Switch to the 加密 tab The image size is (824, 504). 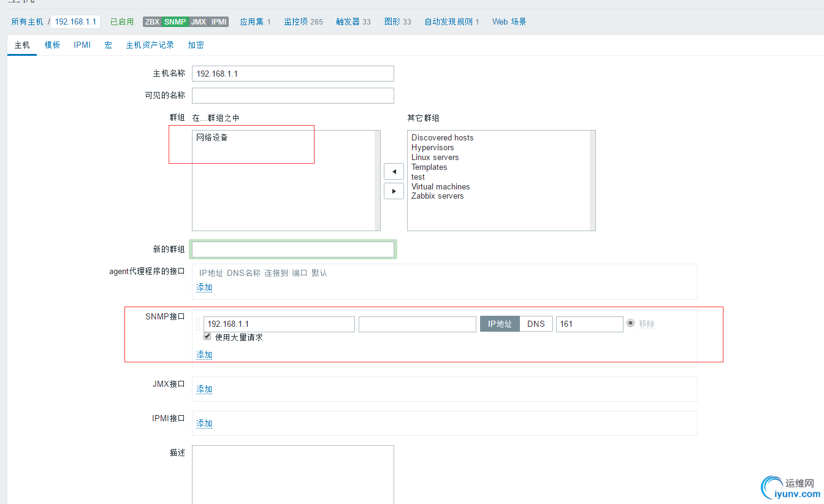[x=196, y=45]
